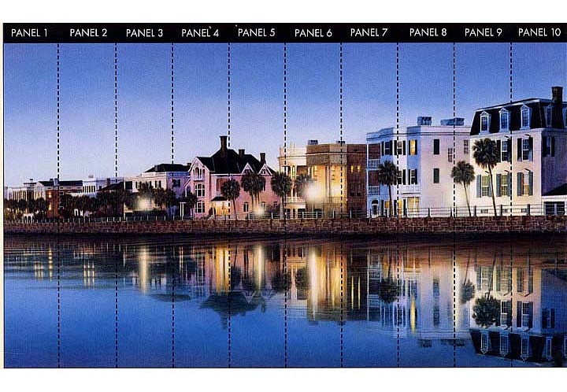Click the PANEL 2 label
The height and width of the screenshot is (392, 567).
88,33
